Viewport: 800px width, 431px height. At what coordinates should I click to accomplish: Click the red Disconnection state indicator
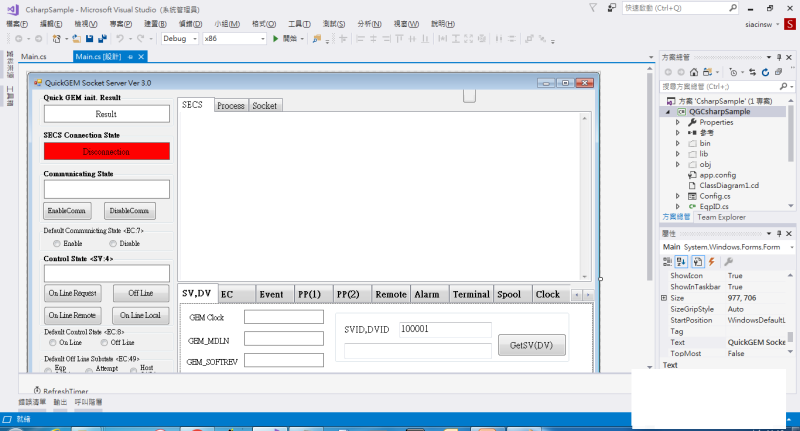(x=107, y=151)
